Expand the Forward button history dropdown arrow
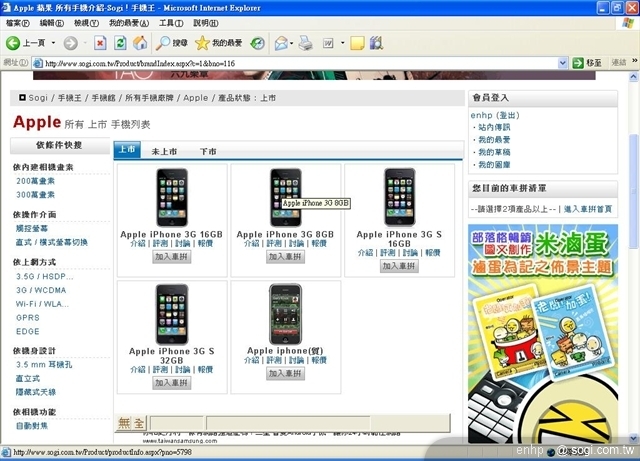Screen dimensions: 640x461 pyautogui.click(x=85, y=43)
